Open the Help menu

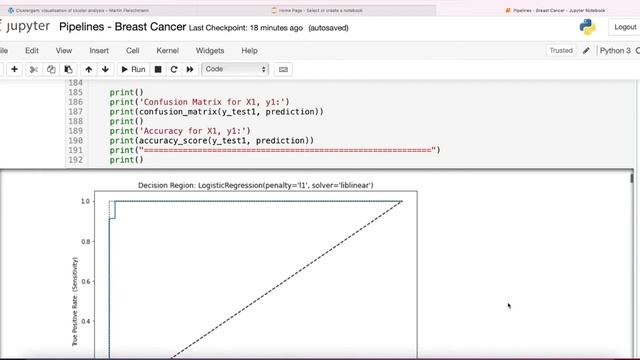249,51
